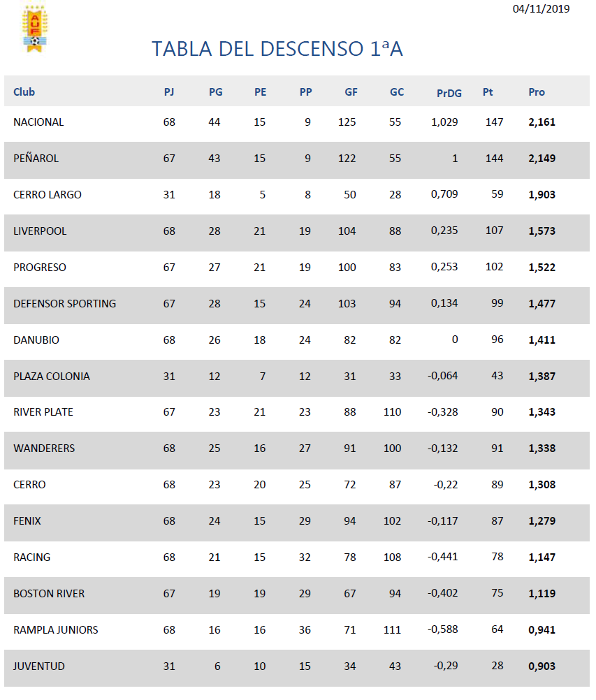
Task: Select the JUVENTUD club name
Action: [39, 666]
